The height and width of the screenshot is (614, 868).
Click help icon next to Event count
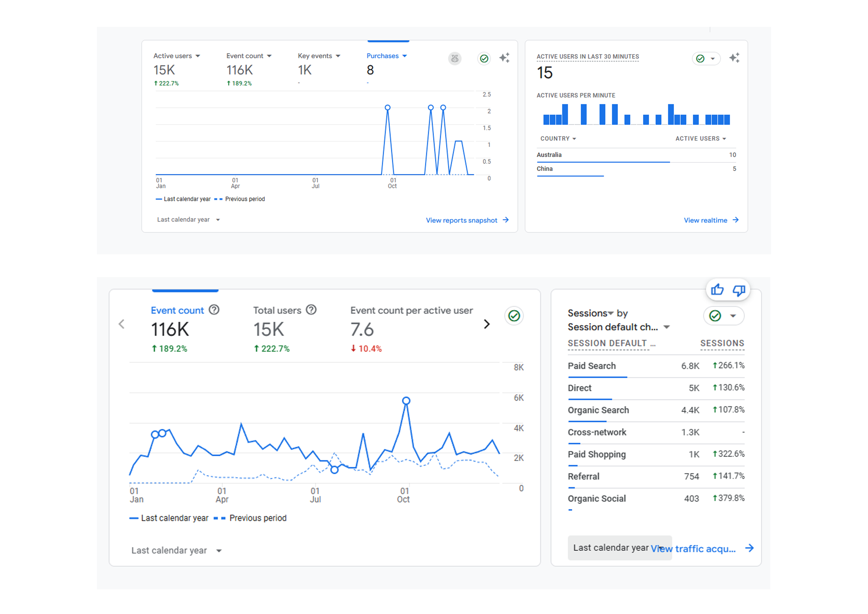pyautogui.click(x=214, y=310)
